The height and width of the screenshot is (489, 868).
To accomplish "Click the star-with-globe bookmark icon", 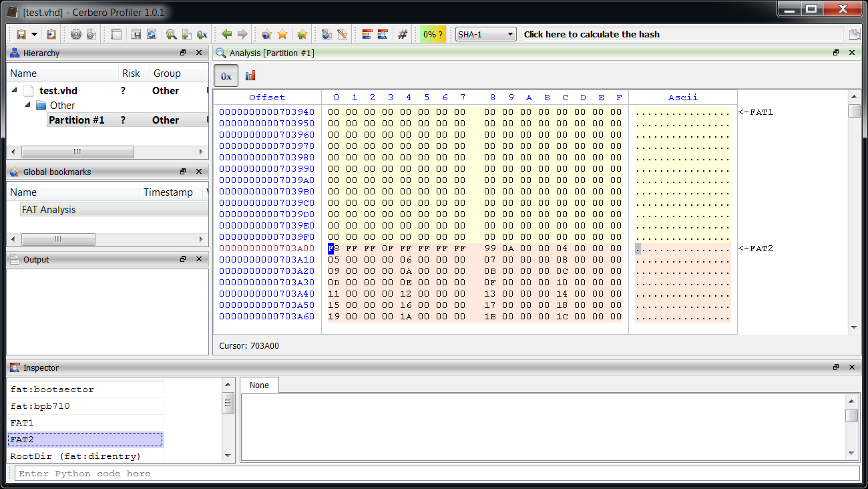I will tap(267, 34).
